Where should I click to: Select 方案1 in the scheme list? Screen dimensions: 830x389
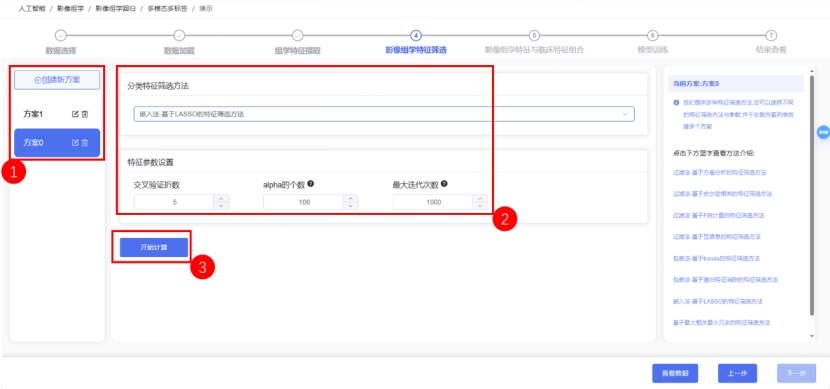point(57,114)
